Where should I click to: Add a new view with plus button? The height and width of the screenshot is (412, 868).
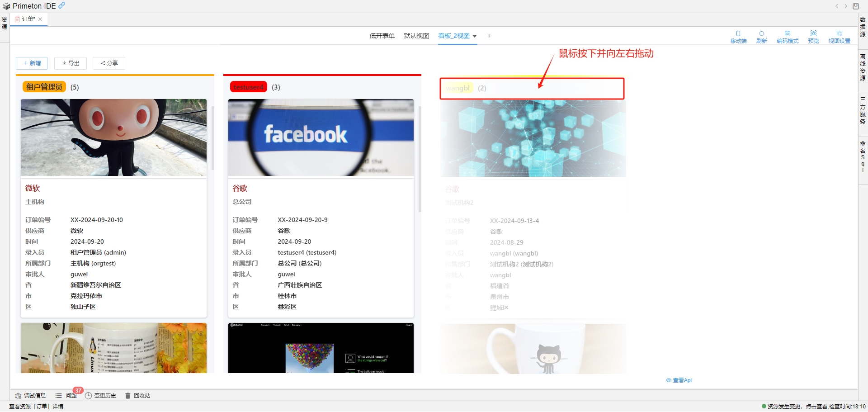coord(489,36)
